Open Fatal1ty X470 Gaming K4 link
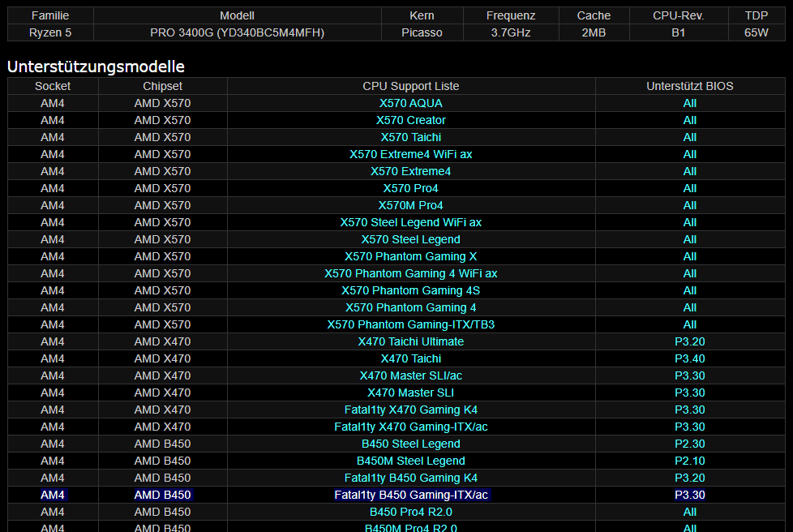793x532 pixels. tap(410, 410)
